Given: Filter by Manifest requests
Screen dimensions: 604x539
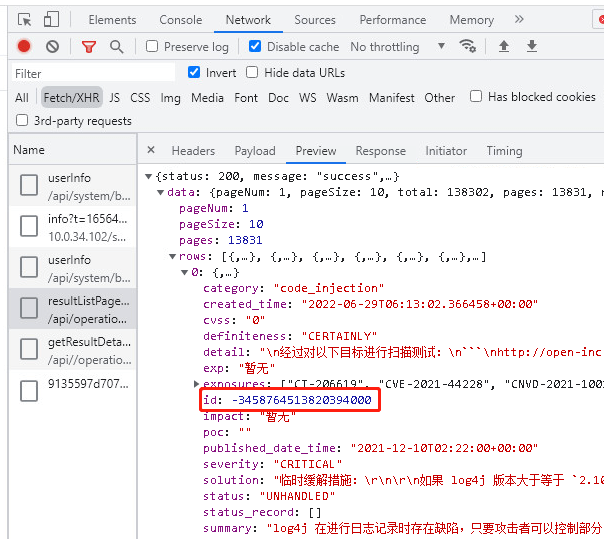Looking at the screenshot, I should point(391,97).
